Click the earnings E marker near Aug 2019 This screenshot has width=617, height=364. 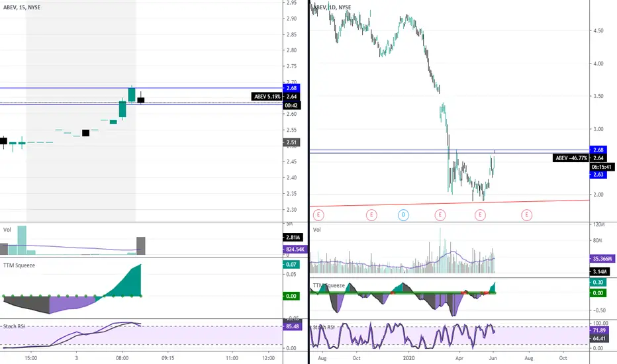[318, 215]
